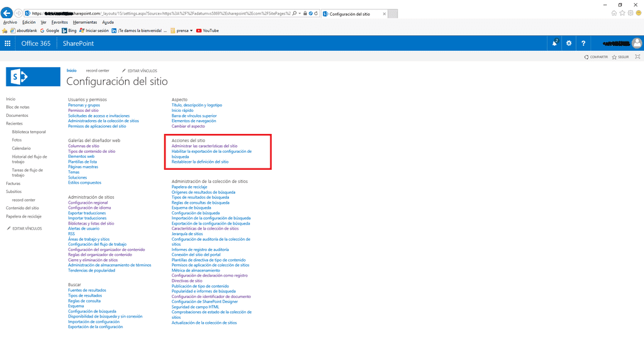The width and height of the screenshot is (644, 349).
Task: Open the Google favorites bookmark
Action: click(x=50, y=30)
